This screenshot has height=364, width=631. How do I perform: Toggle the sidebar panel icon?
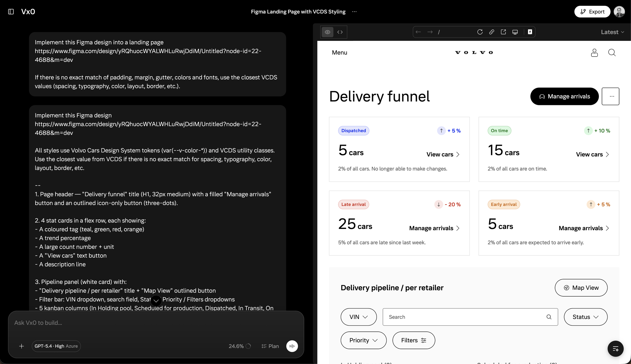11,12
